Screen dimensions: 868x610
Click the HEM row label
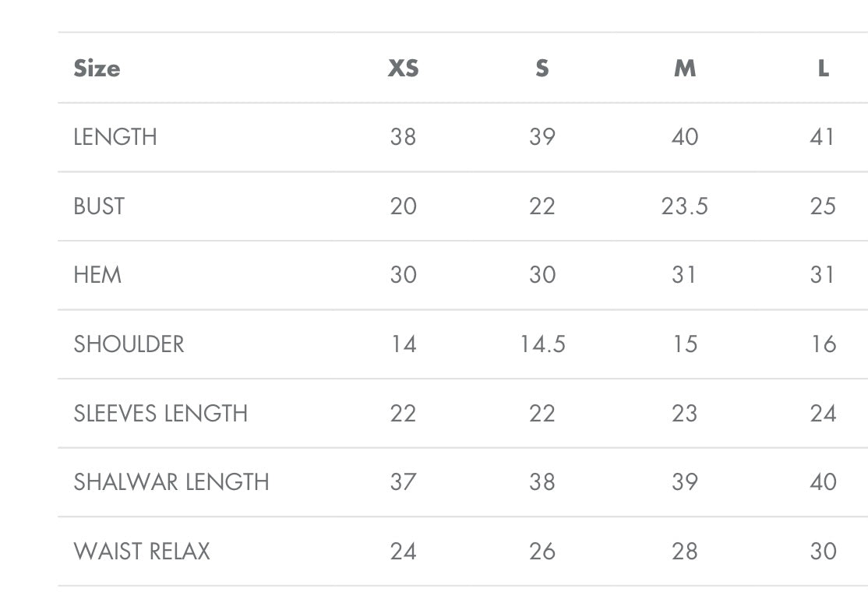pos(97,275)
